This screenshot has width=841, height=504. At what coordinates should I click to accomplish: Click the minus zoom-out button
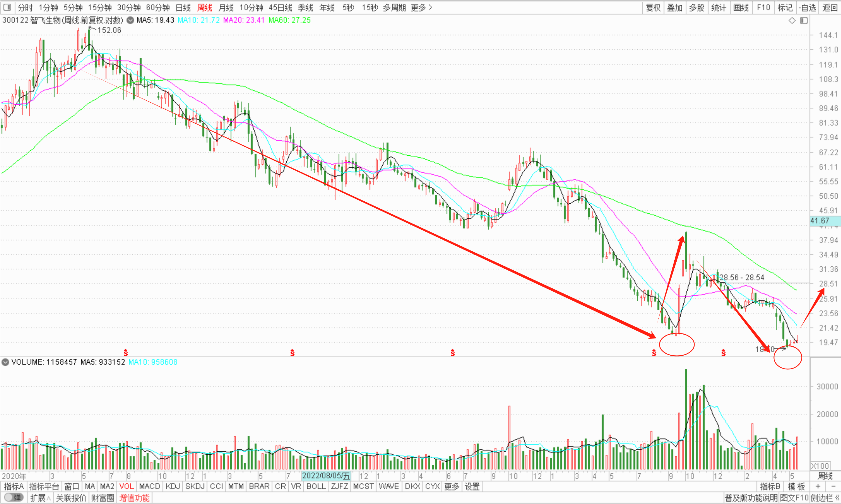(x=833, y=486)
